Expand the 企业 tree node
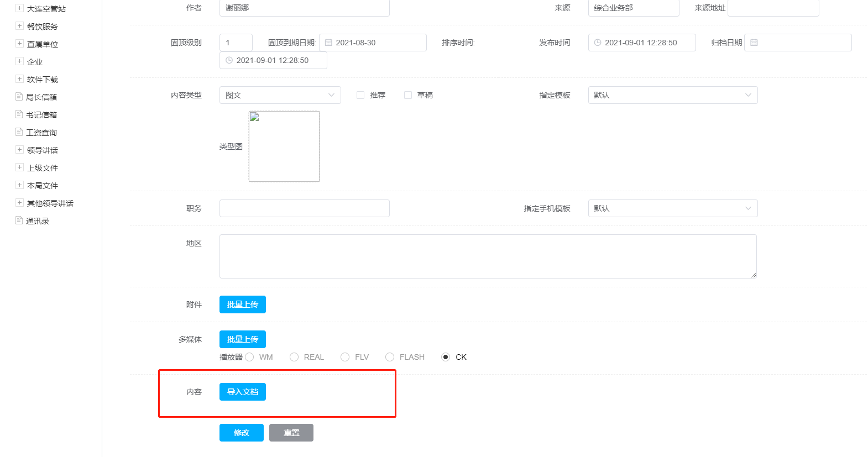The height and width of the screenshot is (457, 868). pyautogui.click(x=19, y=61)
